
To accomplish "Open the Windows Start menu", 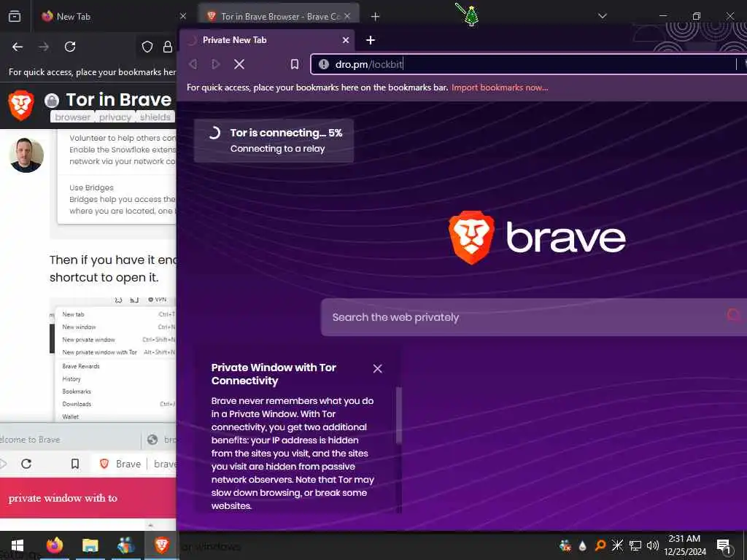I will pyautogui.click(x=18, y=545).
